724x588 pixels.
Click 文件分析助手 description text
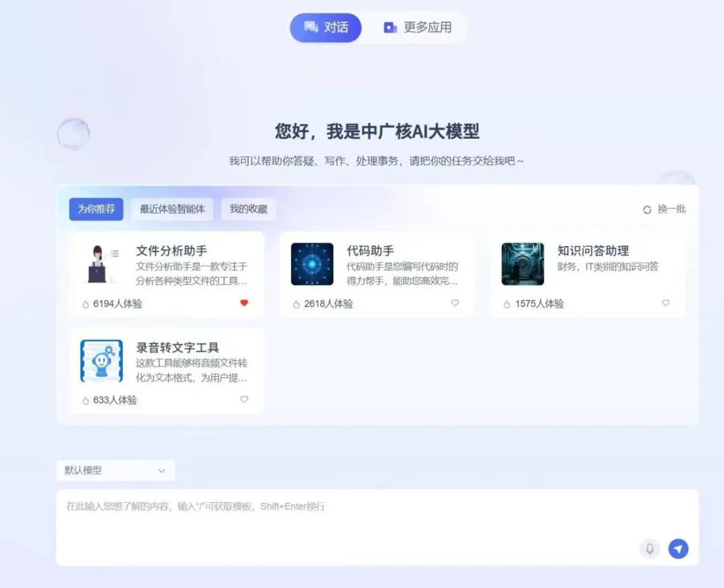192,274
